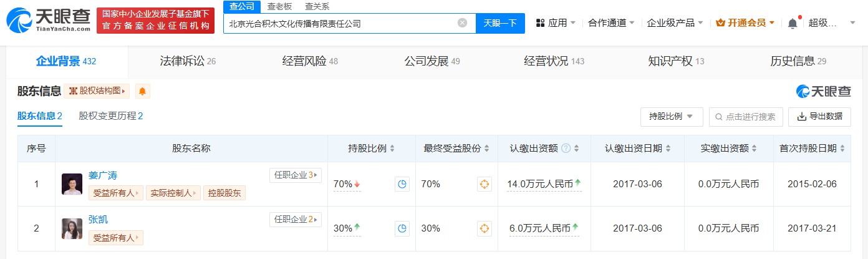
Task: Switch to the 经营风险 tab
Action: point(310,61)
